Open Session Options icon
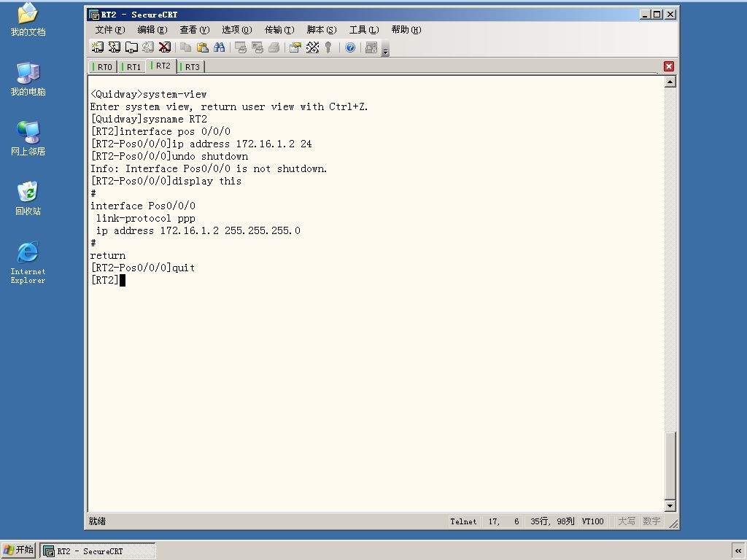 click(295, 47)
